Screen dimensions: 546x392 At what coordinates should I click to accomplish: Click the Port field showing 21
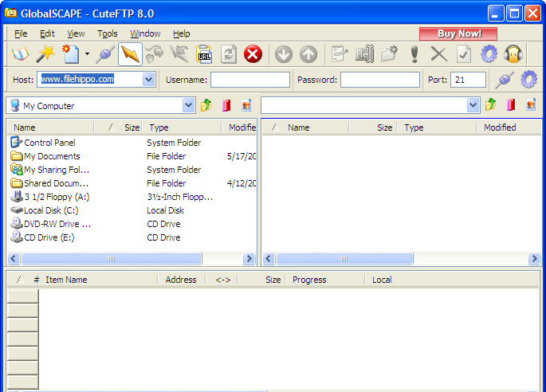tap(468, 80)
